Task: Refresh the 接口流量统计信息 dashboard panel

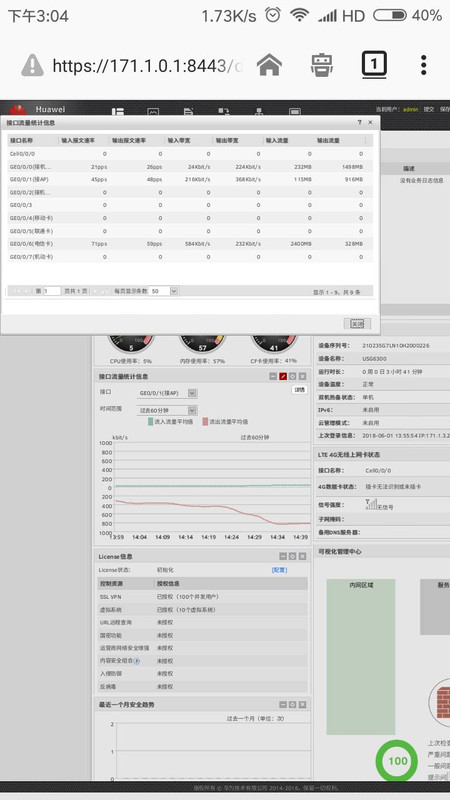Action: (292, 376)
